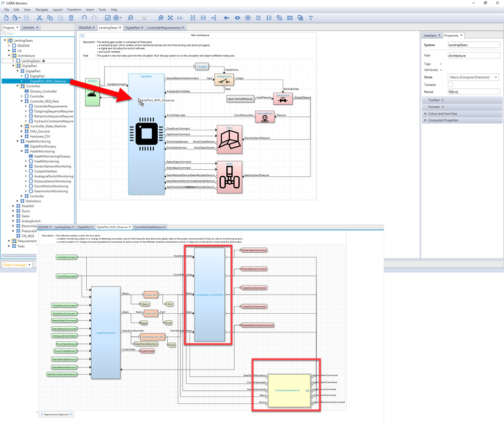
Task: Expand the Tests tree node
Action: [9, 246]
